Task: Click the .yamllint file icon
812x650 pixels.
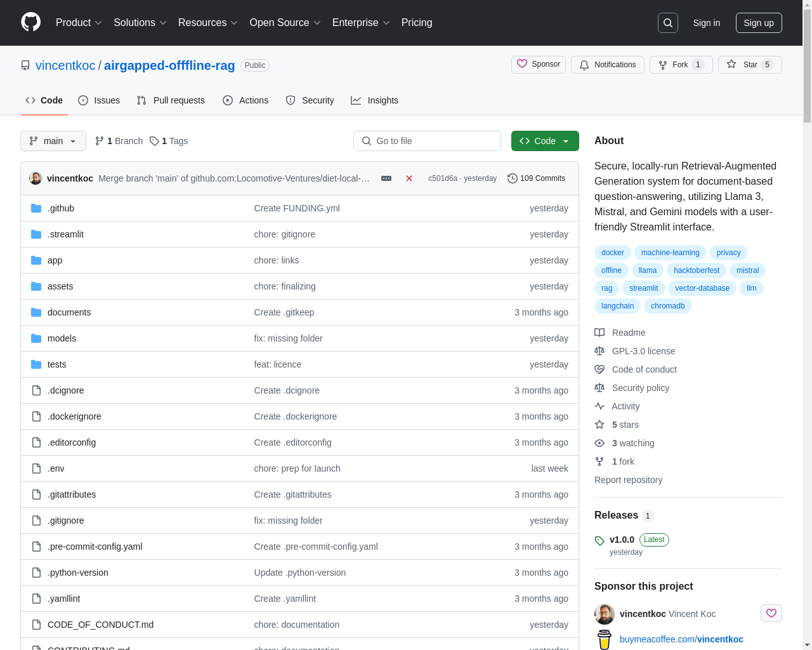Action: pyautogui.click(x=36, y=599)
